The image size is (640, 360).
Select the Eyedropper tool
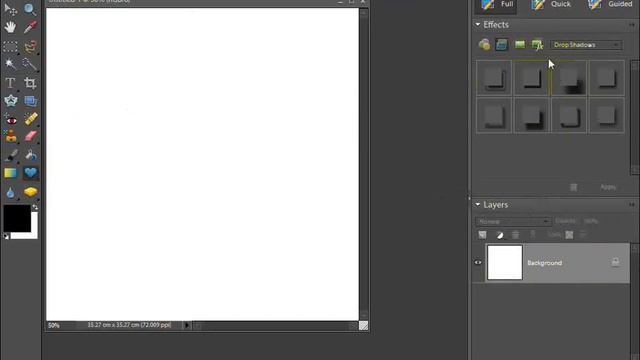tap(30, 27)
